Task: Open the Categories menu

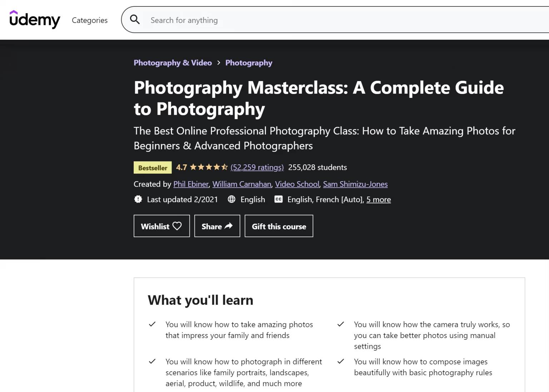Action: 90,20
